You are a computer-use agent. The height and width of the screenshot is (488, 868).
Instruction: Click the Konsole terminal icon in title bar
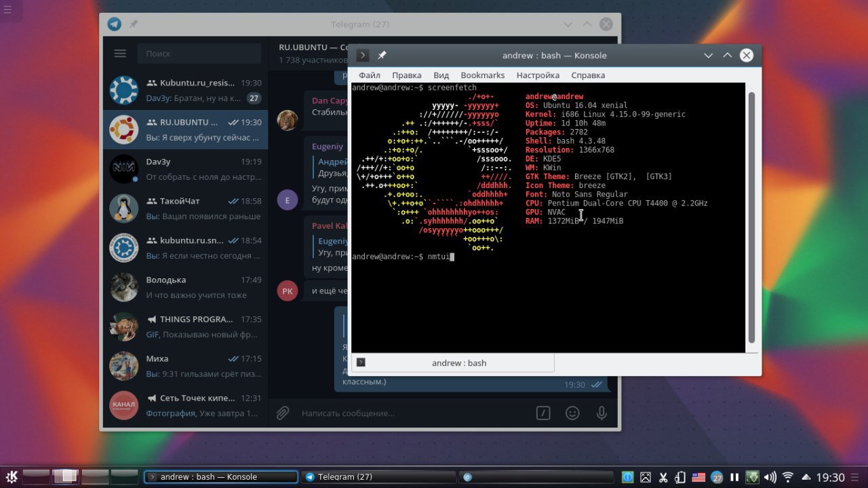pyautogui.click(x=363, y=56)
